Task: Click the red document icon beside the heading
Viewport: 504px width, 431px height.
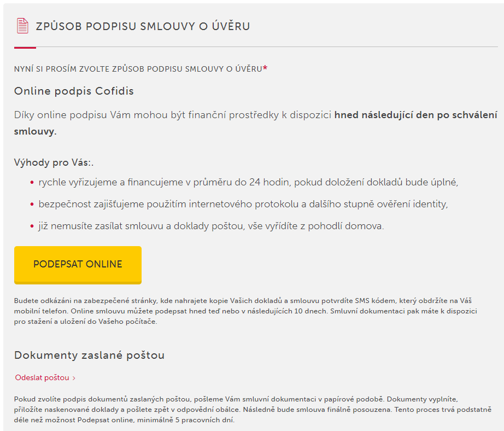Action: [21, 25]
